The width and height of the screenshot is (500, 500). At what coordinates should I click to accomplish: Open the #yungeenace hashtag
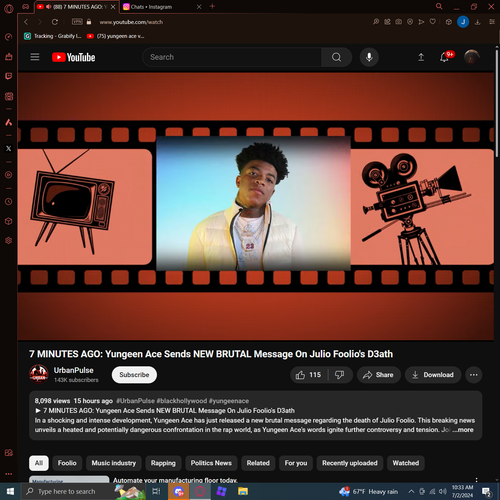point(229,401)
